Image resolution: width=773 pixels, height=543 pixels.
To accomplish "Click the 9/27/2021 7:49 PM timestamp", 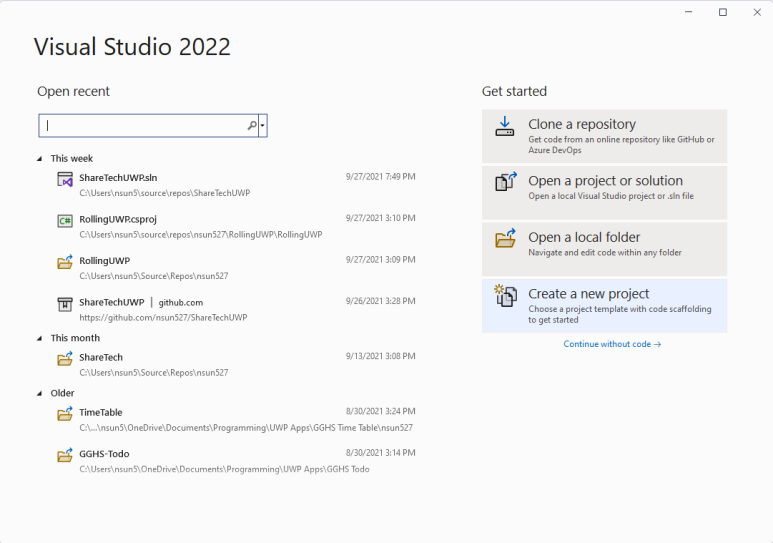I will (x=381, y=177).
